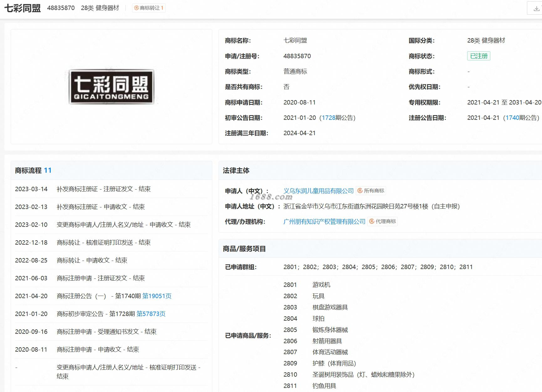Select goods row 2809 护膝（体育用品）
Image resolution: width=542 pixels, height=392 pixels.
click(320, 363)
